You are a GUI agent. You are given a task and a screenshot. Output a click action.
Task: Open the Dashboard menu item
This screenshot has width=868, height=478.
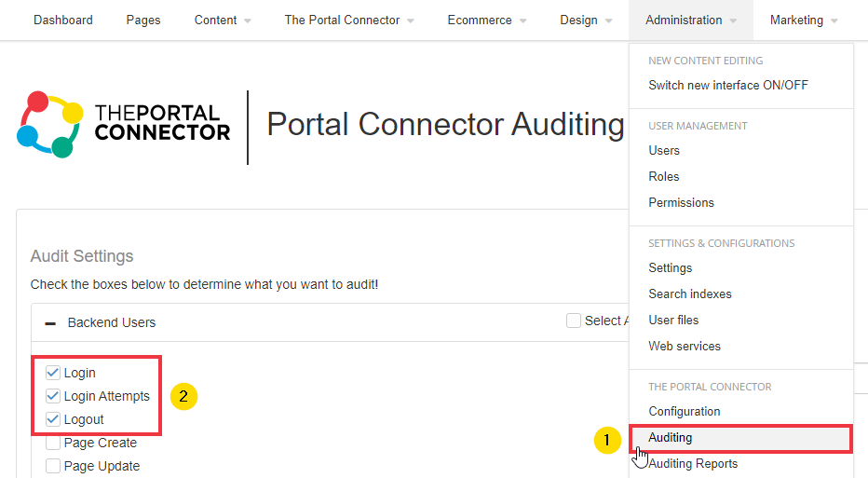tap(63, 20)
